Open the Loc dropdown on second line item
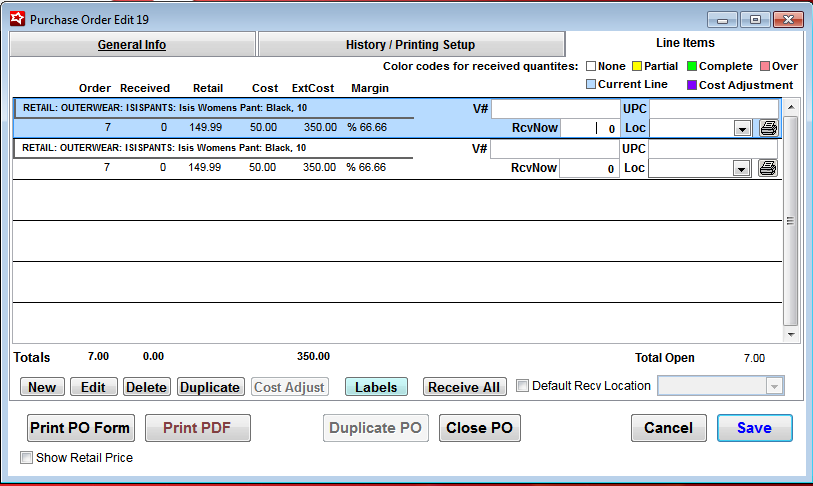This screenshot has width=813, height=486. [x=742, y=169]
